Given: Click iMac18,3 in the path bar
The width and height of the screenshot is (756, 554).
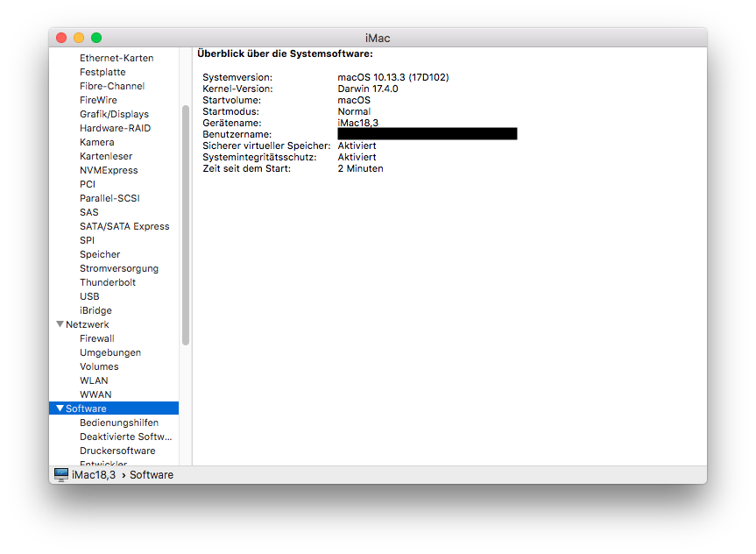Looking at the screenshot, I should (94, 475).
